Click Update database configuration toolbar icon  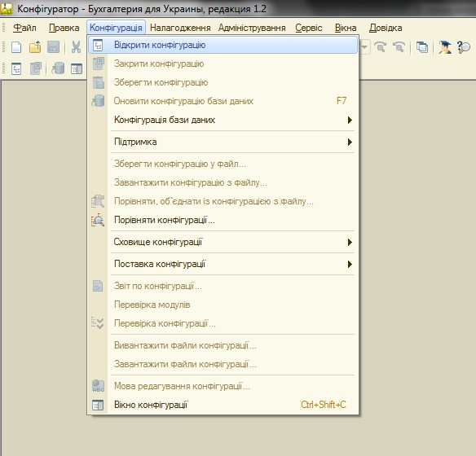[58, 68]
